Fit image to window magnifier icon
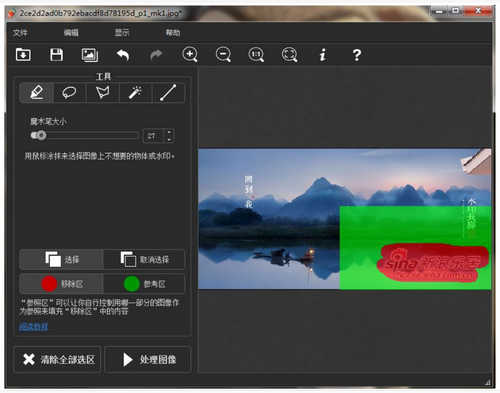This screenshot has width=500, height=393. (x=289, y=55)
